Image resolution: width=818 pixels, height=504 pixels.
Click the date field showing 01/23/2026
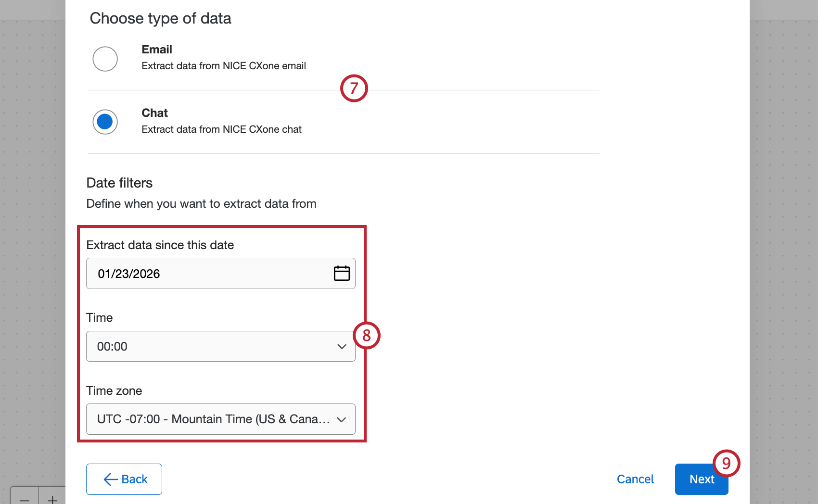click(207, 274)
